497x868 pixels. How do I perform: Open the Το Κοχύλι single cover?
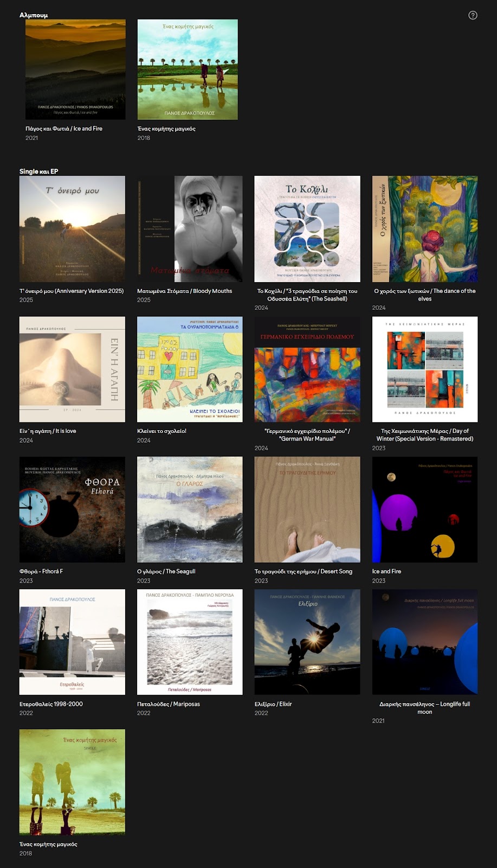[x=307, y=229]
